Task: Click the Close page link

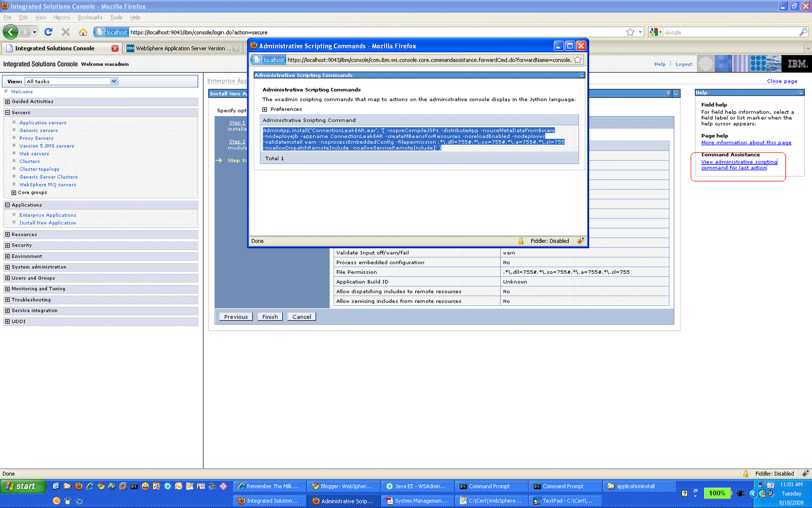Action: [782, 81]
